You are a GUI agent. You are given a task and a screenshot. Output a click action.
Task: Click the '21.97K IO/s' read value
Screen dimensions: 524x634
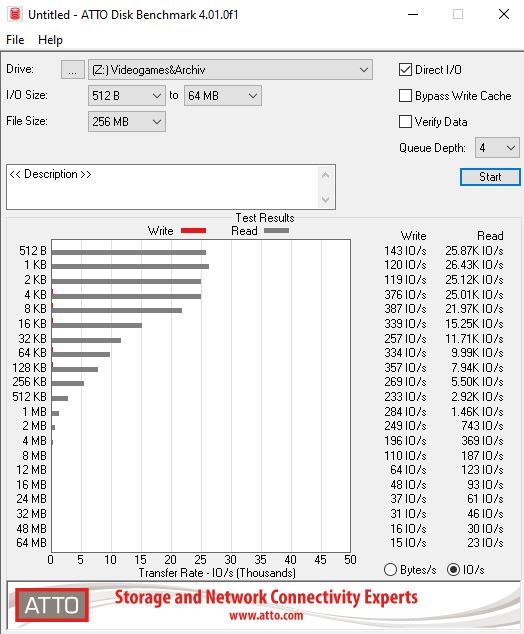click(474, 309)
